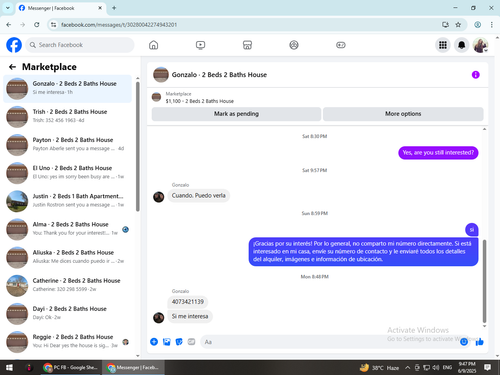The image size is (500, 375).
Task: Click the Mark as pending button
Action: tap(236, 114)
